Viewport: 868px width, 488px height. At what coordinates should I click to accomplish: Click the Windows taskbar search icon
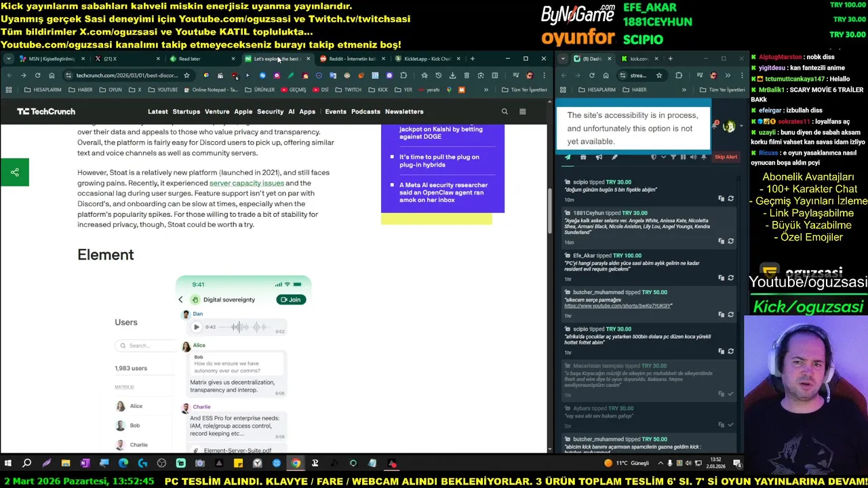coord(27,464)
